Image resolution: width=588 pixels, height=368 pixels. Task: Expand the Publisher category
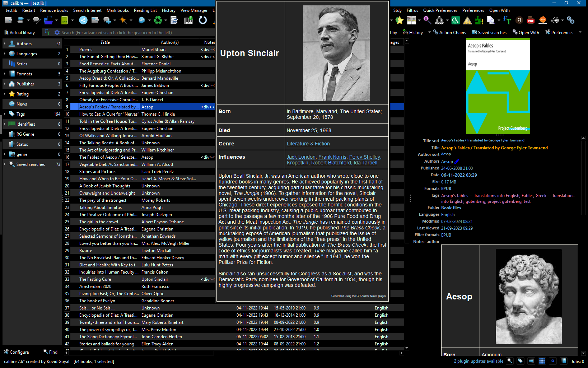pyautogui.click(x=4, y=84)
